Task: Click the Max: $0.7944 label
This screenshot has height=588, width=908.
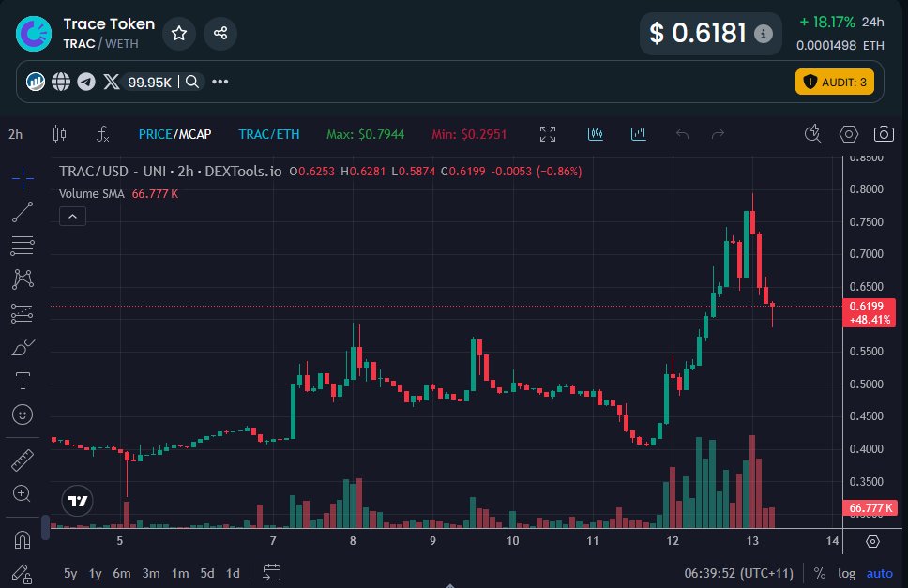Action: (366, 134)
